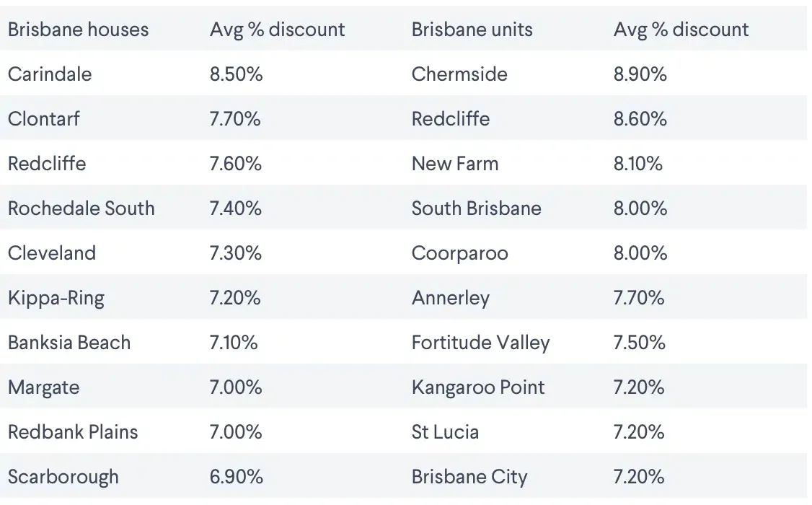Click Rochedale South in the houses column
Screen dimensions: 812x505
coord(81,208)
